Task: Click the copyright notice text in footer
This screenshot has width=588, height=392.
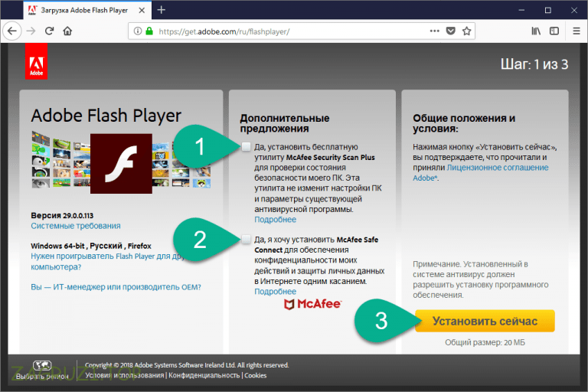Action: pos(187,365)
